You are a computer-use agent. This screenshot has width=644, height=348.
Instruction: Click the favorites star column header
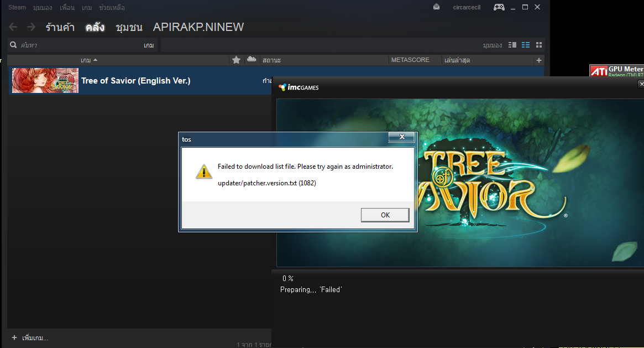coord(237,60)
